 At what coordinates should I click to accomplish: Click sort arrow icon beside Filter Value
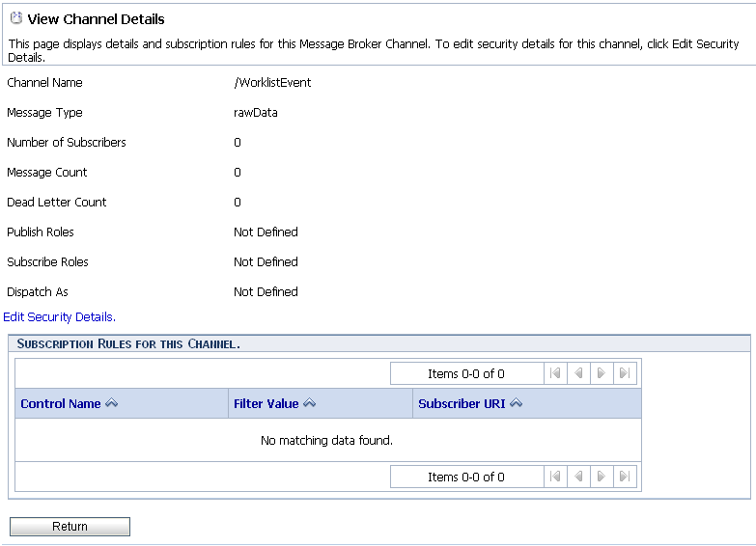(x=310, y=403)
